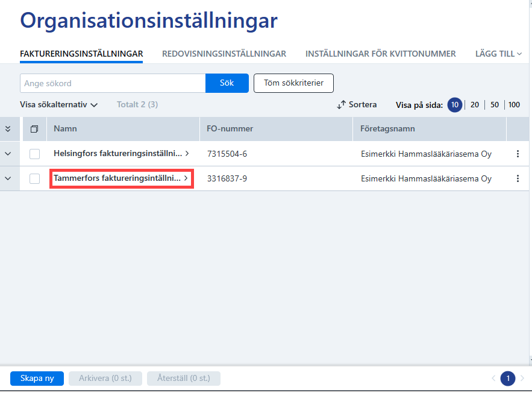Open the Tammerfors row more-options menu
The height and width of the screenshot is (393, 532).
[518, 178]
